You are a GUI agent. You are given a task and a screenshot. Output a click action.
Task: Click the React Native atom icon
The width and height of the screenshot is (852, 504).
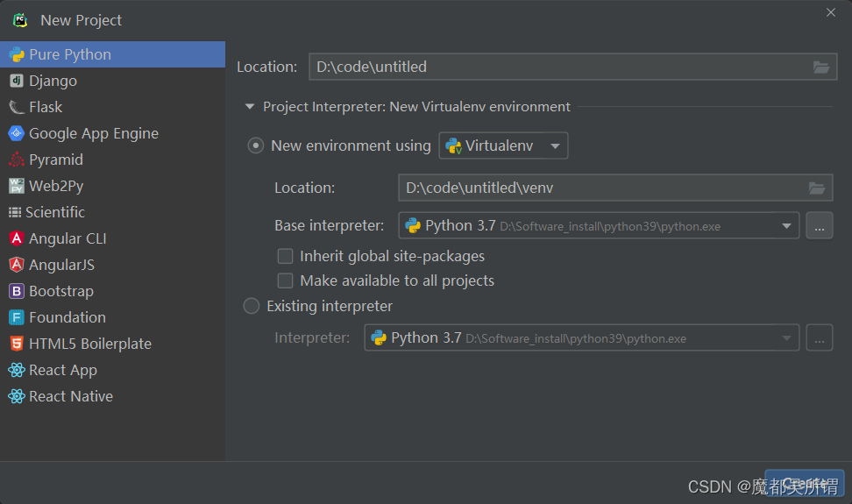point(17,396)
